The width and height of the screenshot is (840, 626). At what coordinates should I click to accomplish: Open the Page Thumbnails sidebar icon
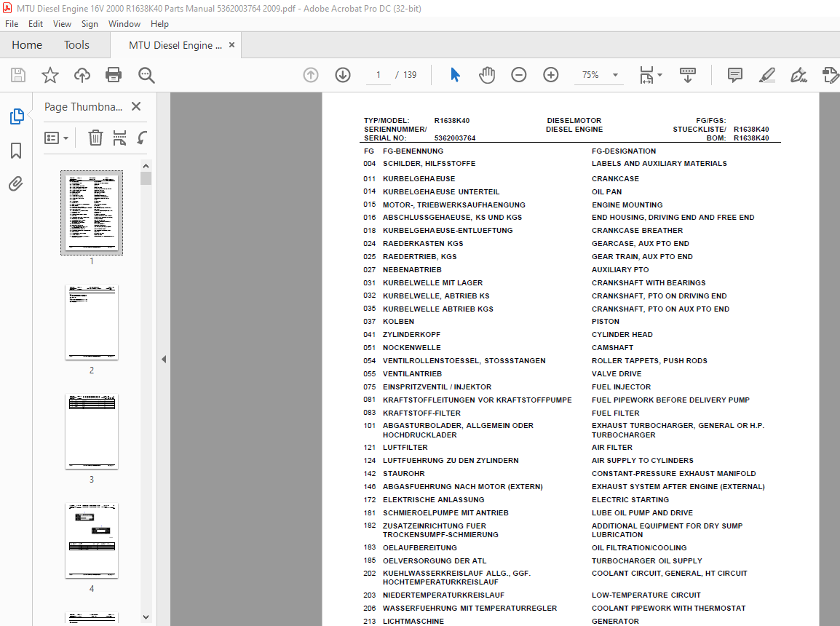coord(17,116)
